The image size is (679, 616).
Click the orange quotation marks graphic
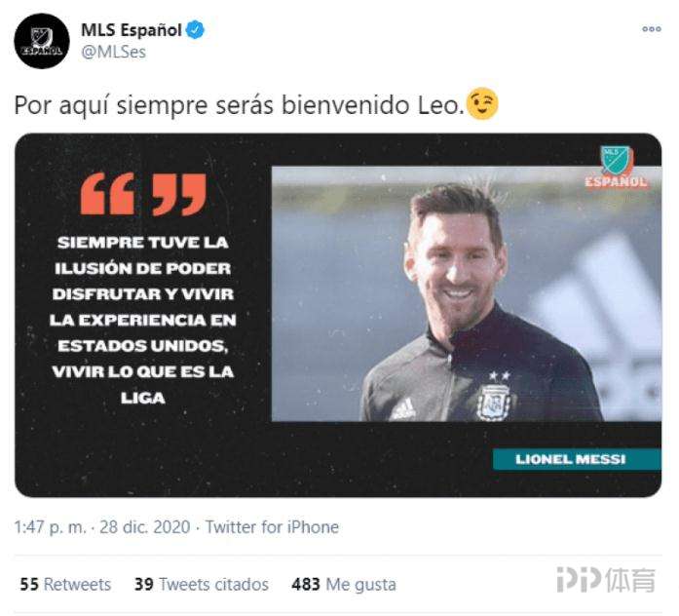point(143,195)
